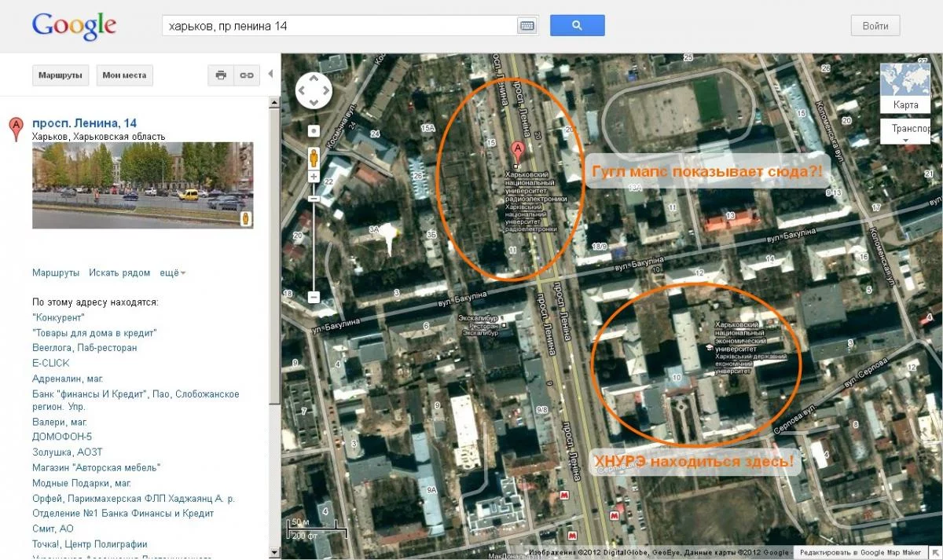Click the Искать рядом link
Viewport: 943px width, 560px height.
point(119,273)
